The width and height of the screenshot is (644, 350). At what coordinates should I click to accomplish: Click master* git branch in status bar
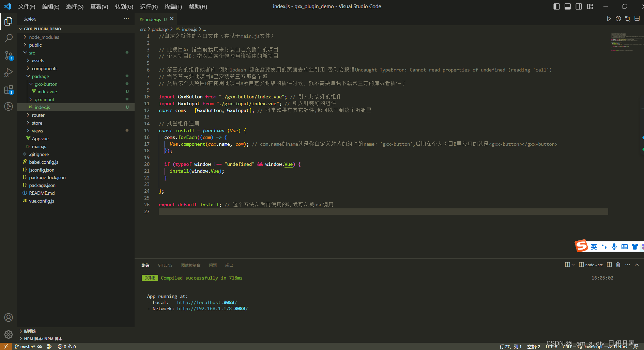tap(25, 347)
